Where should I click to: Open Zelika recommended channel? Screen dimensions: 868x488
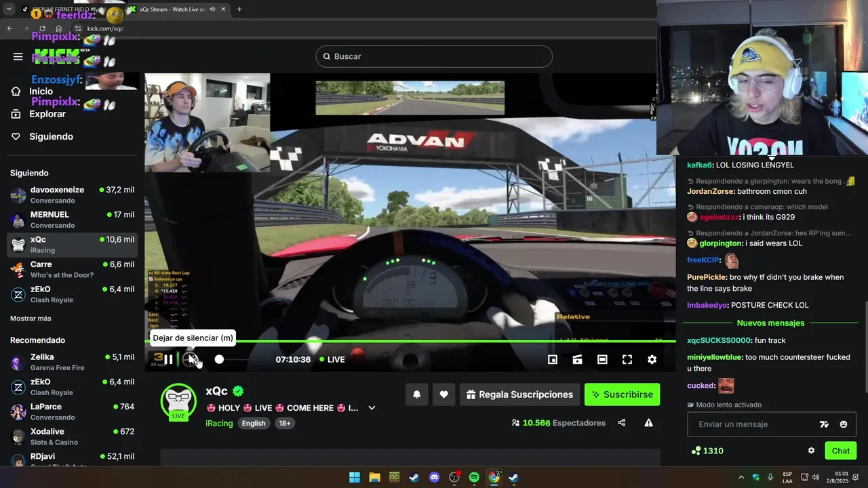72,362
